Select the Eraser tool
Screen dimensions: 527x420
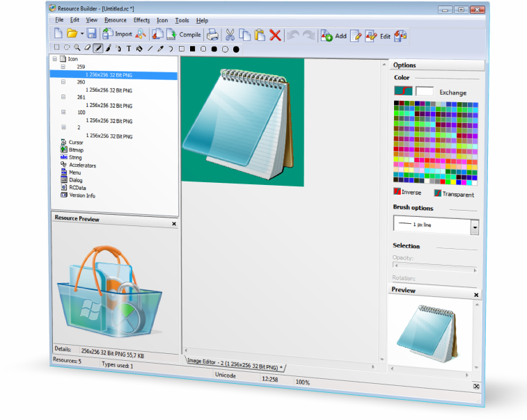pos(87,48)
